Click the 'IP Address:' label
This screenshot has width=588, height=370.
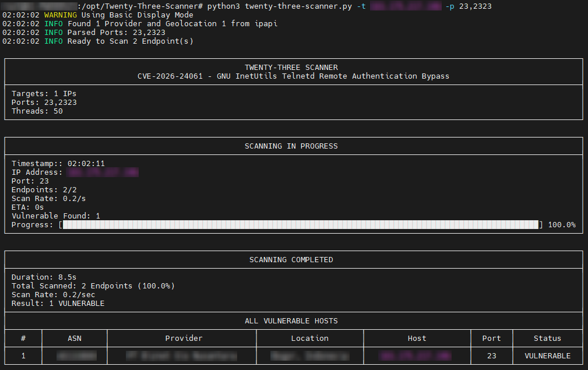coord(37,172)
